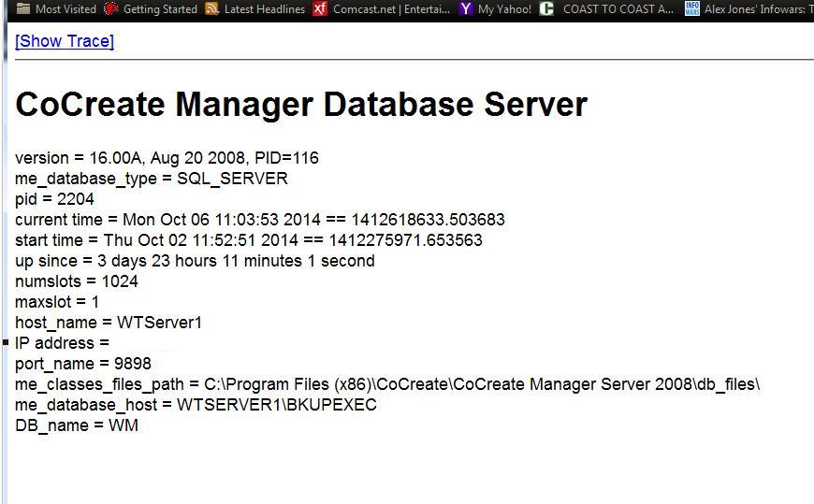Open the Comcast.net bookmark label

pos(391,8)
